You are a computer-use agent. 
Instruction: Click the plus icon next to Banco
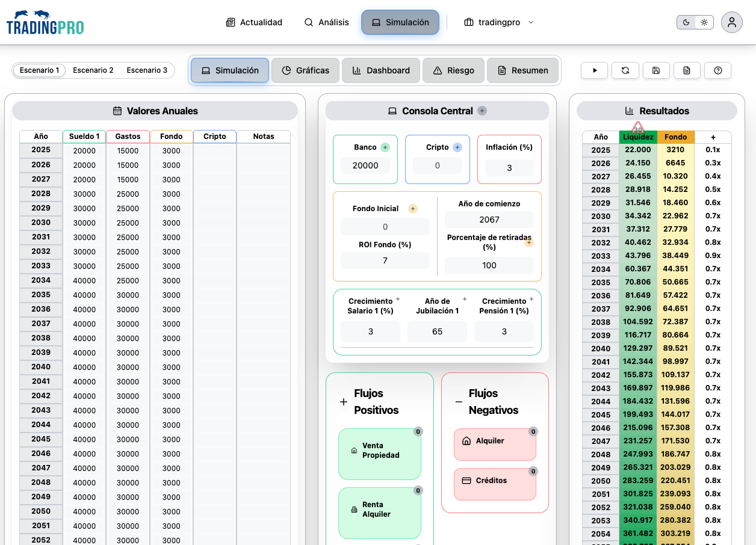coord(385,147)
